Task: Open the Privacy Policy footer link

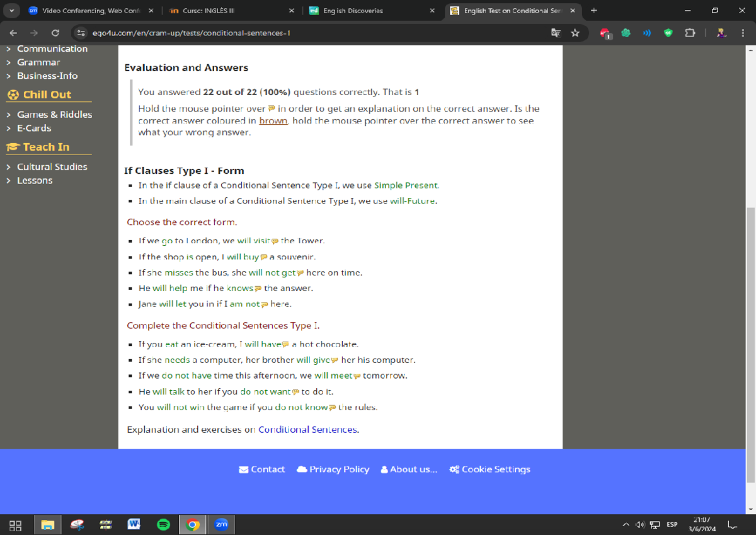Action: pos(333,469)
